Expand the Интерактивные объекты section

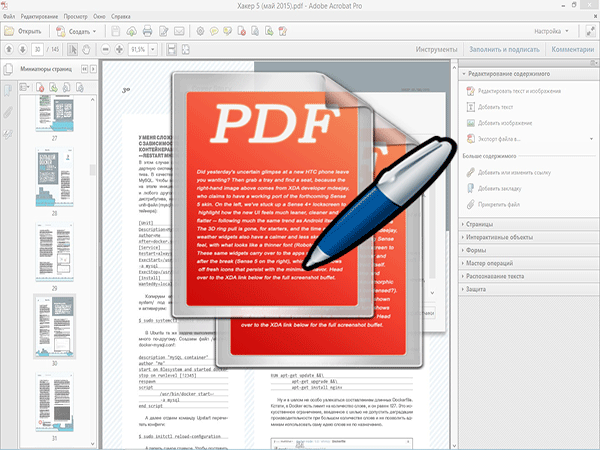[528, 237]
